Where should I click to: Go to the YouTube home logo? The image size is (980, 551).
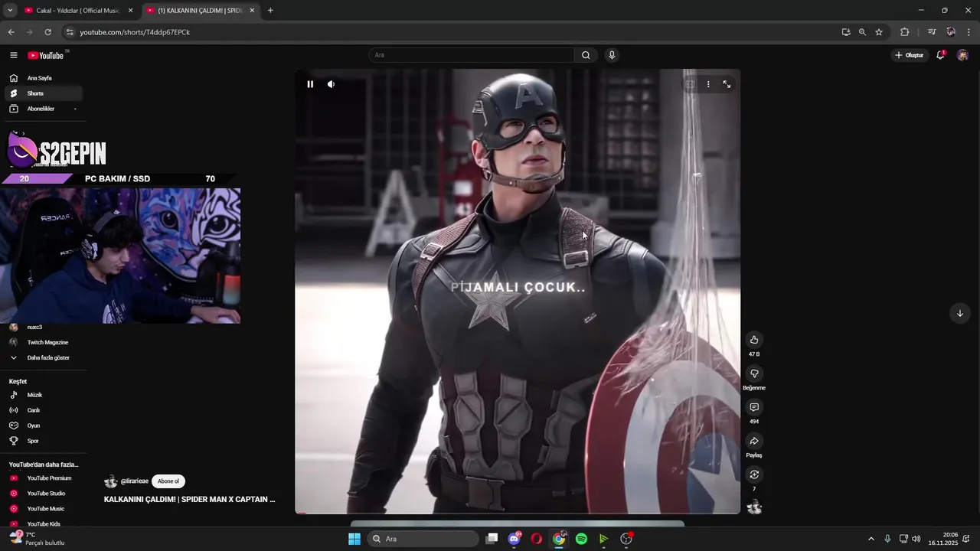coord(46,55)
